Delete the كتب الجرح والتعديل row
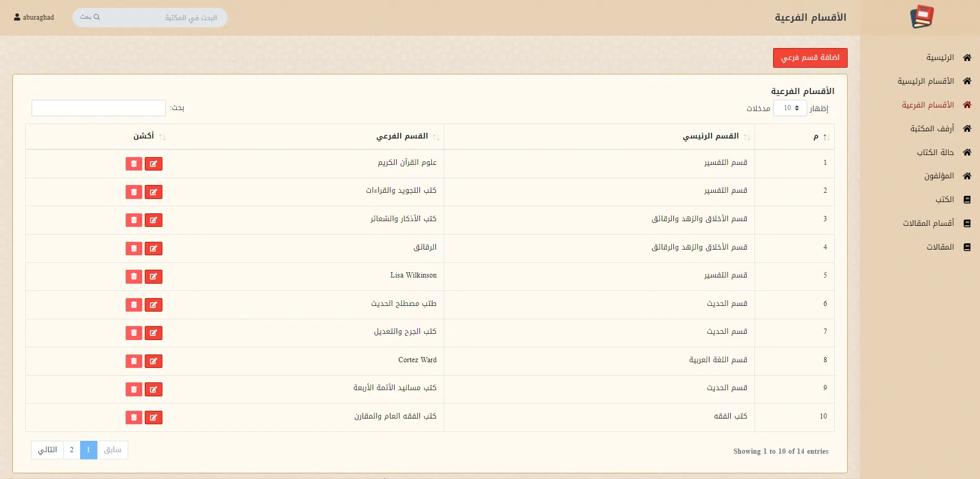This screenshot has width=980, height=479. pos(134,333)
